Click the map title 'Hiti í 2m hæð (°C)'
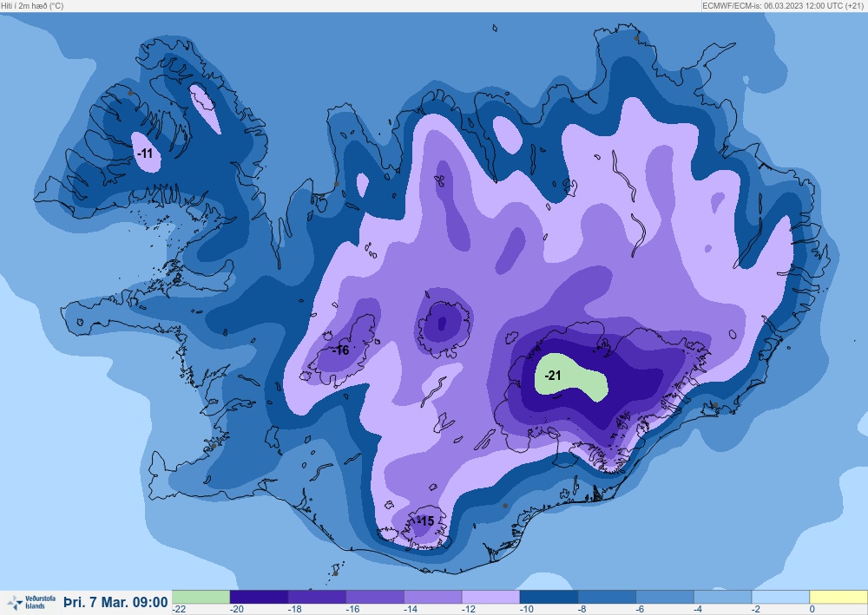This screenshot has height=615, width=868. click(x=32, y=5)
